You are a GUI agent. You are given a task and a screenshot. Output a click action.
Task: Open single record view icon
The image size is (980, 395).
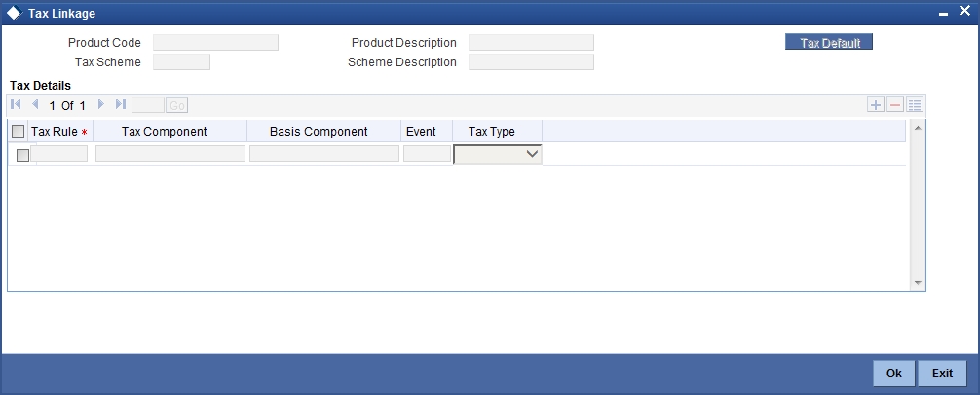pos(915,105)
